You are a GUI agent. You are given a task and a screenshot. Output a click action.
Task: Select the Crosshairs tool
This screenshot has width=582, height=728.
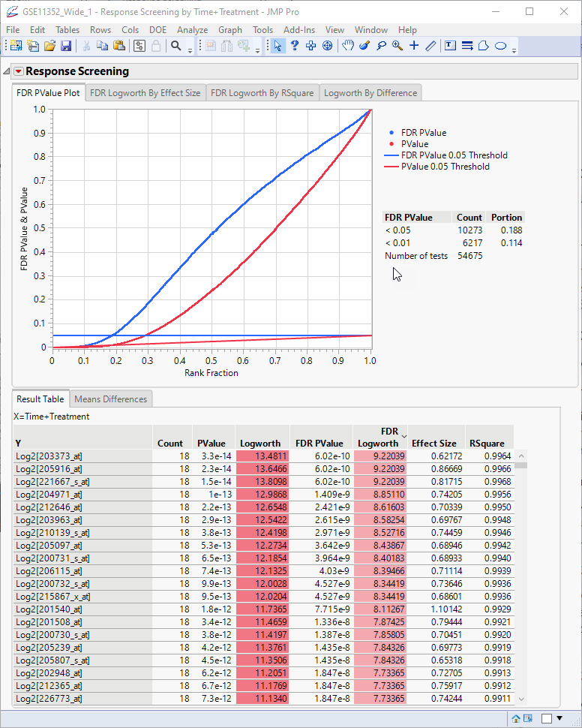413,46
